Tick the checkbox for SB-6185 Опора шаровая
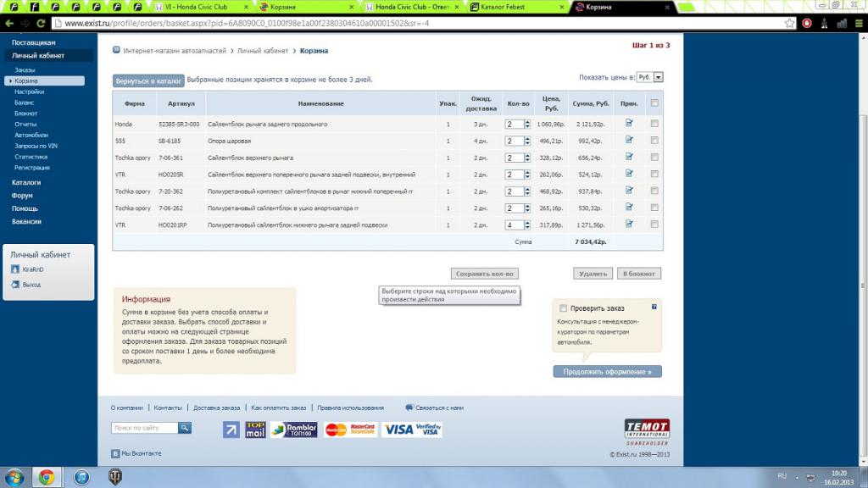This screenshot has height=488, width=868. point(654,141)
